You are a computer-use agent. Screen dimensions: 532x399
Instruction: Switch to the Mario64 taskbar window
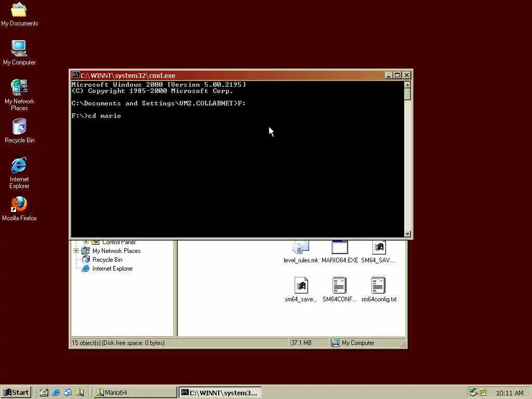click(135, 393)
